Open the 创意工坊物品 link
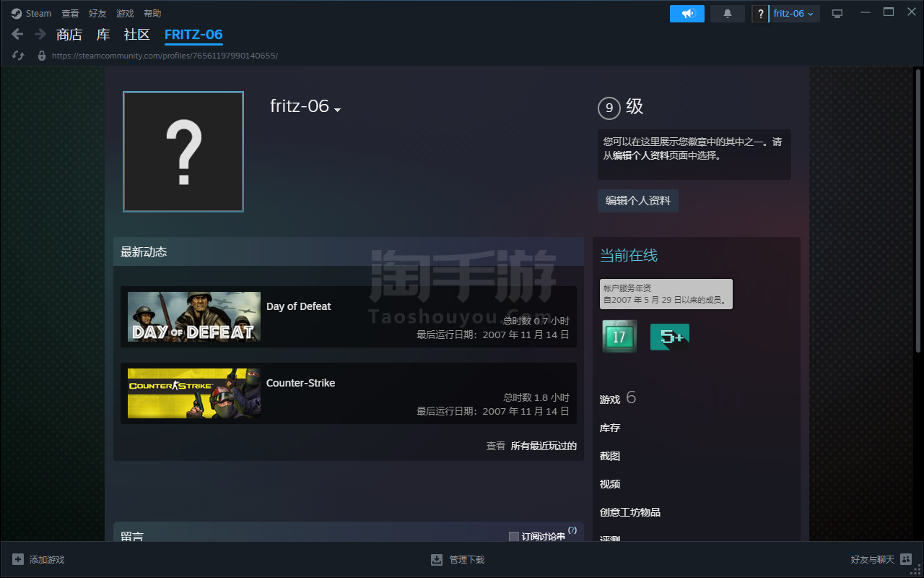 coord(630,512)
